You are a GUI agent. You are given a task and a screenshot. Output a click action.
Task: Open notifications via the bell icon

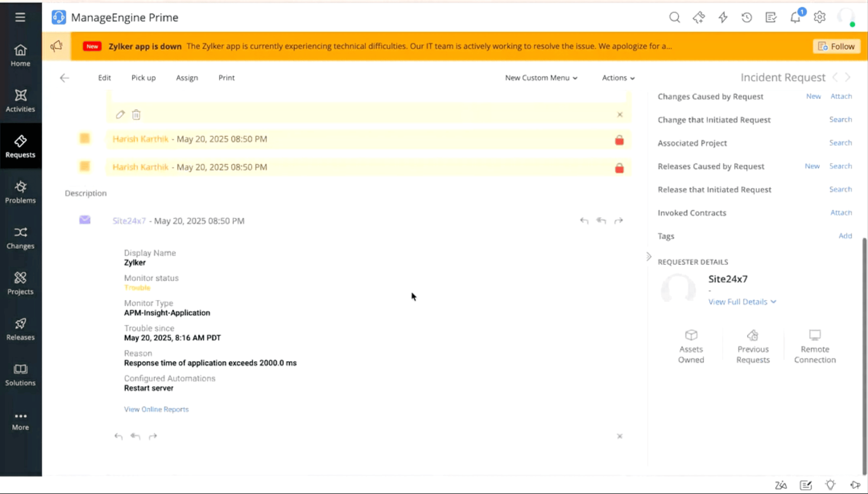click(795, 17)
